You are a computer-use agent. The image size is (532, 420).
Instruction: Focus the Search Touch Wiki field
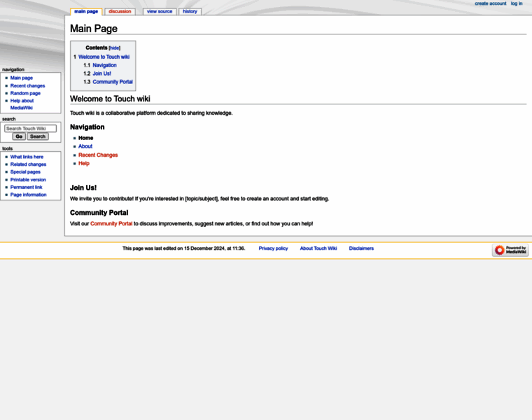coord(31,129)
